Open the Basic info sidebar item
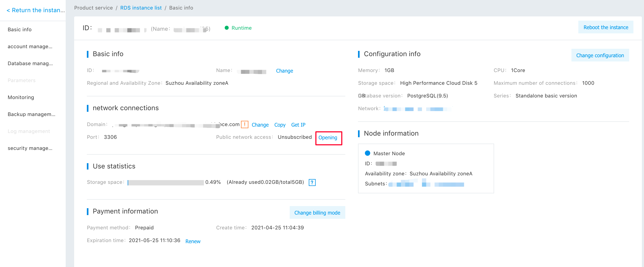Viewport: 644px width, 267px height. [20, 29]
